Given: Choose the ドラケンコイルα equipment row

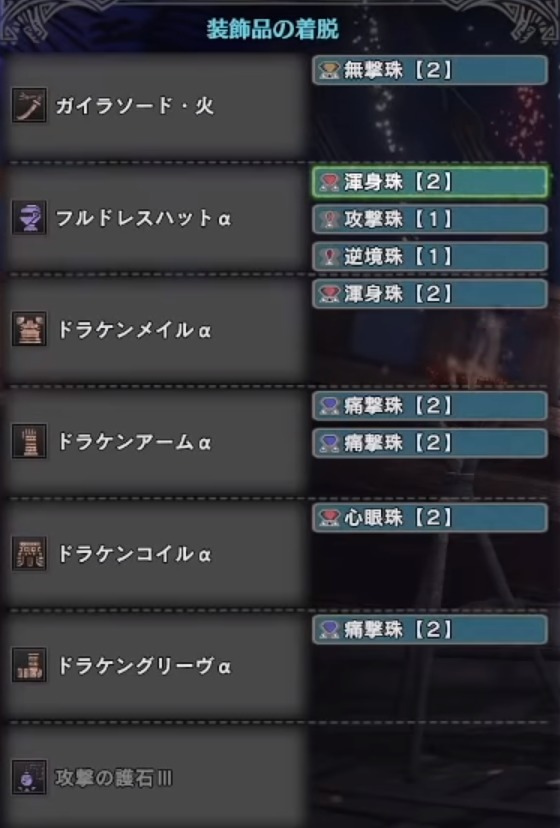Looking at the screenshot, I should 156,554.
